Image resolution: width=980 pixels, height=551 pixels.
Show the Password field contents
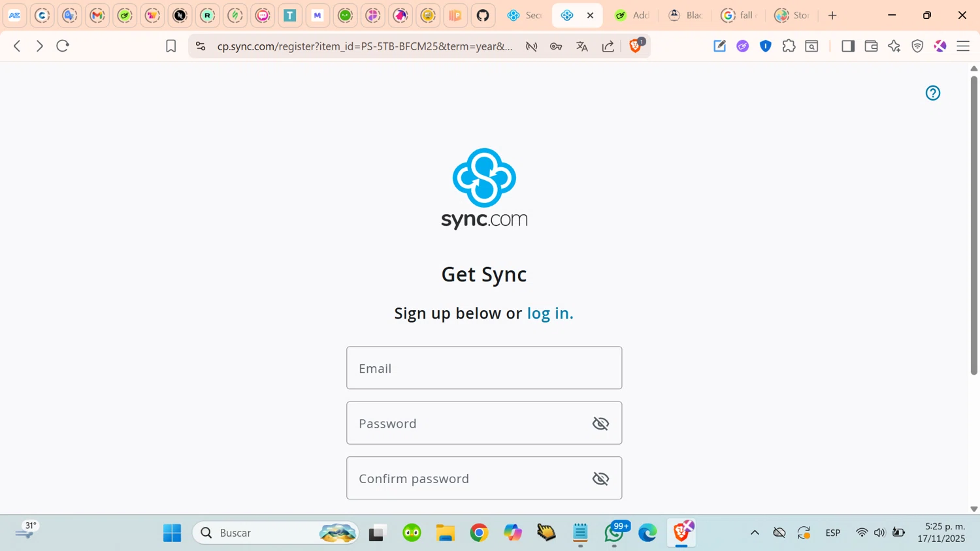pos(600,423)
